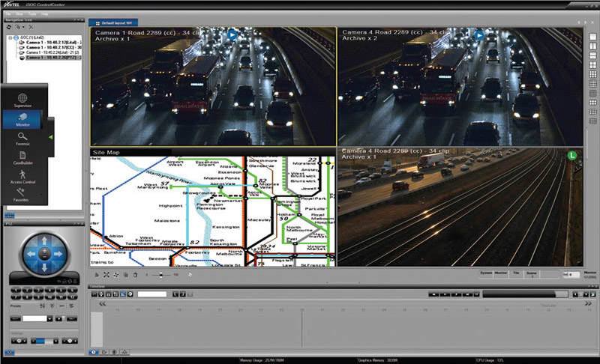Image resolution: width=600 pixels, height=364 pixels.
Task: Collapse the iSOC root tree node
Action: click(x=10, y=37)
